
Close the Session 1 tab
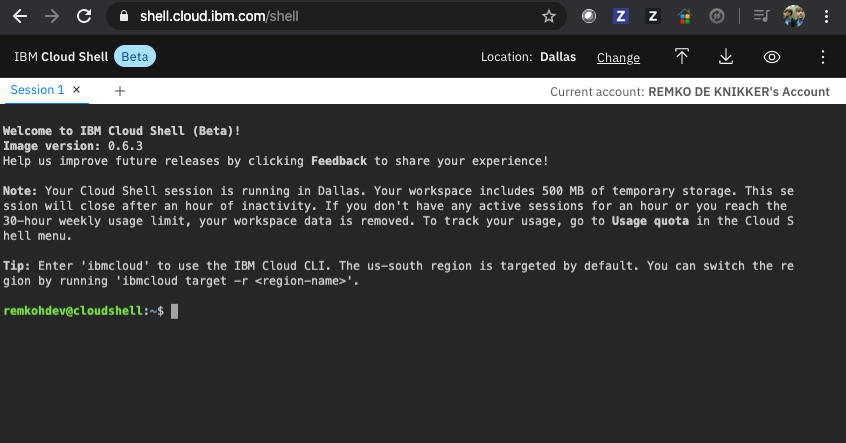77,90
